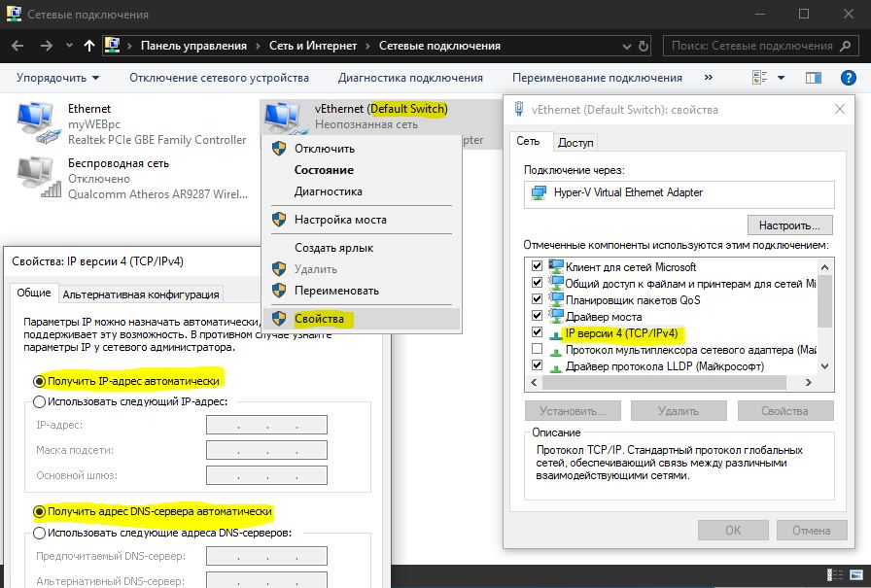
Task: Switch to the Сеть tab in properties
Action: (528, 141)
